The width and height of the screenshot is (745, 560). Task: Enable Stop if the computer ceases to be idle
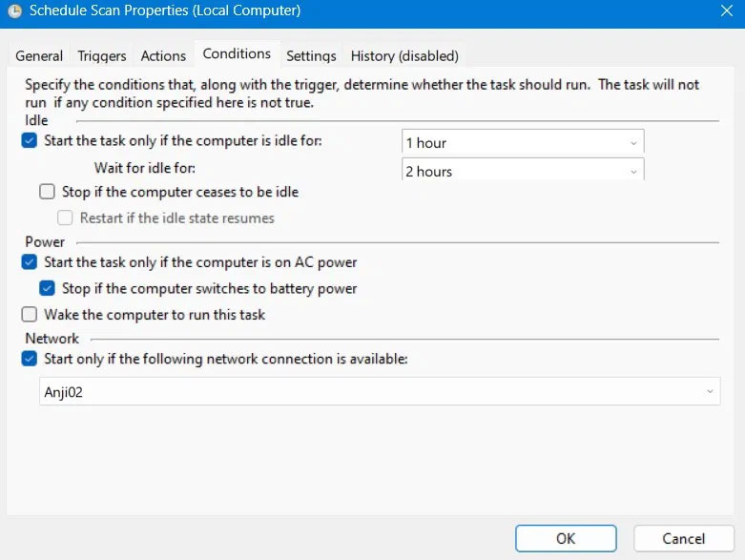click(x=47, y=192)
